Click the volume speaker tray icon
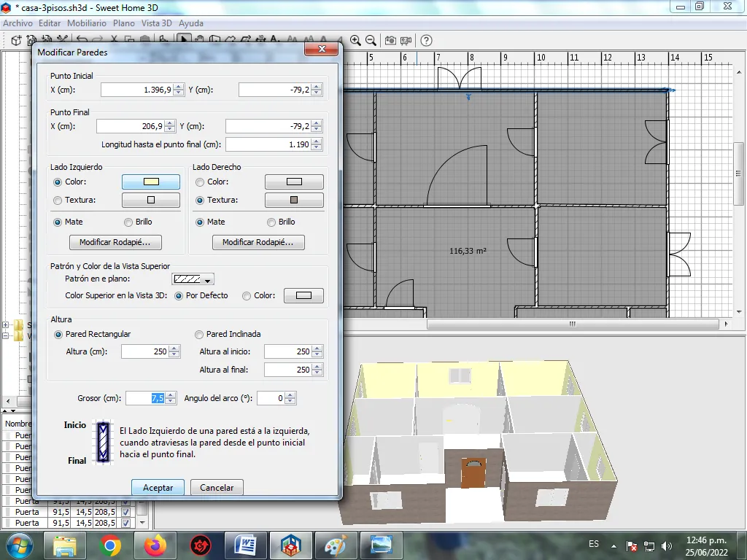 [x=667, y=545]
